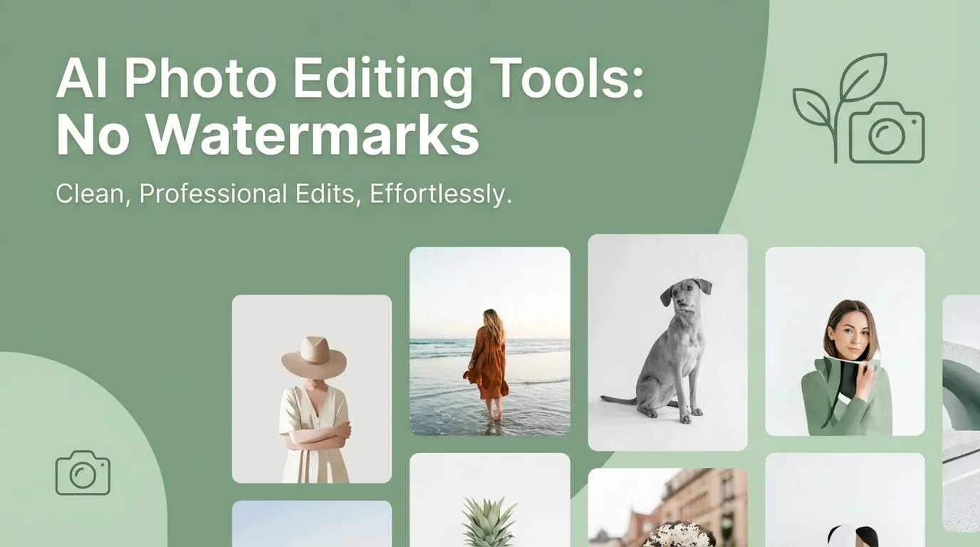Click the "Clean, Professional Edits, Effortlessly." subtitle
The image size is (980, 547).
[x=283, y=194]
